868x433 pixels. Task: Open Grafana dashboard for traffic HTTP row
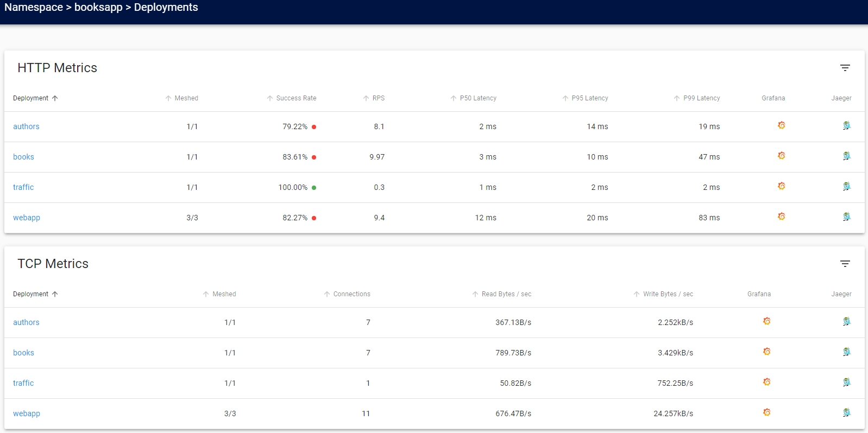click(781, 187)
